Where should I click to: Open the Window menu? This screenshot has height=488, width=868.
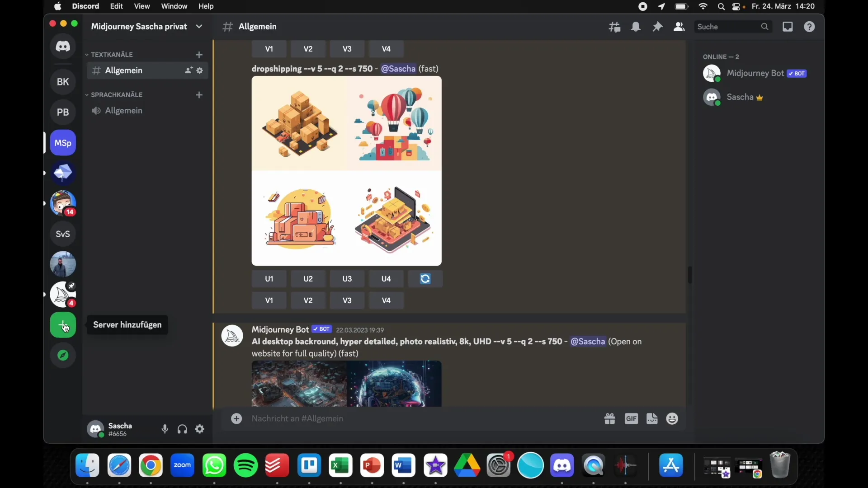click(x=174, y=6)
